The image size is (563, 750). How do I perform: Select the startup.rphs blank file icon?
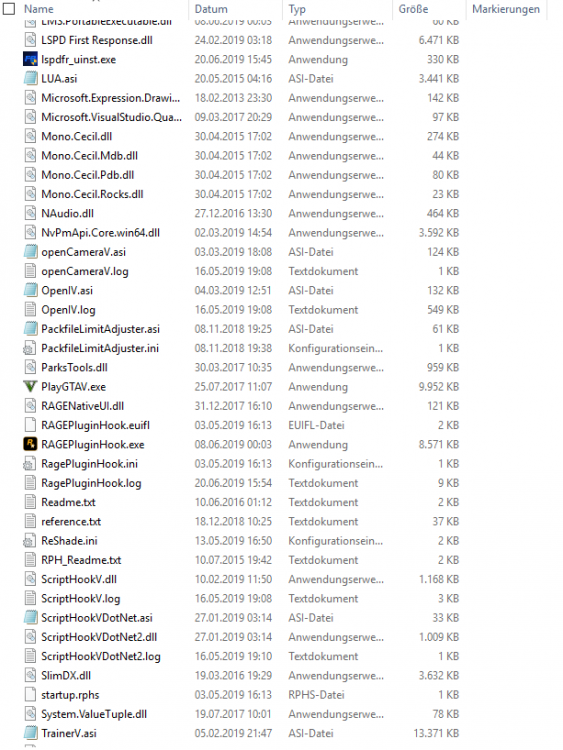30,695
